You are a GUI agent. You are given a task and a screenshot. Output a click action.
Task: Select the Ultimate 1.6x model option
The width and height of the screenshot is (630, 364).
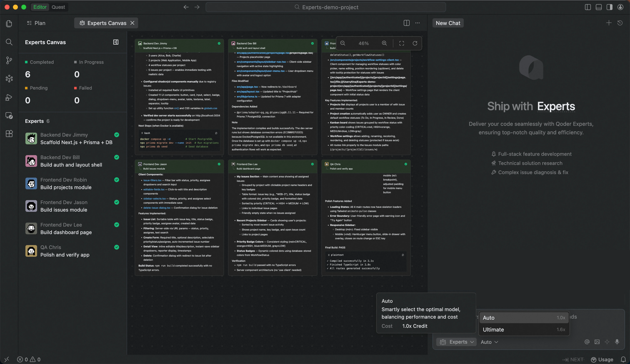524,330
